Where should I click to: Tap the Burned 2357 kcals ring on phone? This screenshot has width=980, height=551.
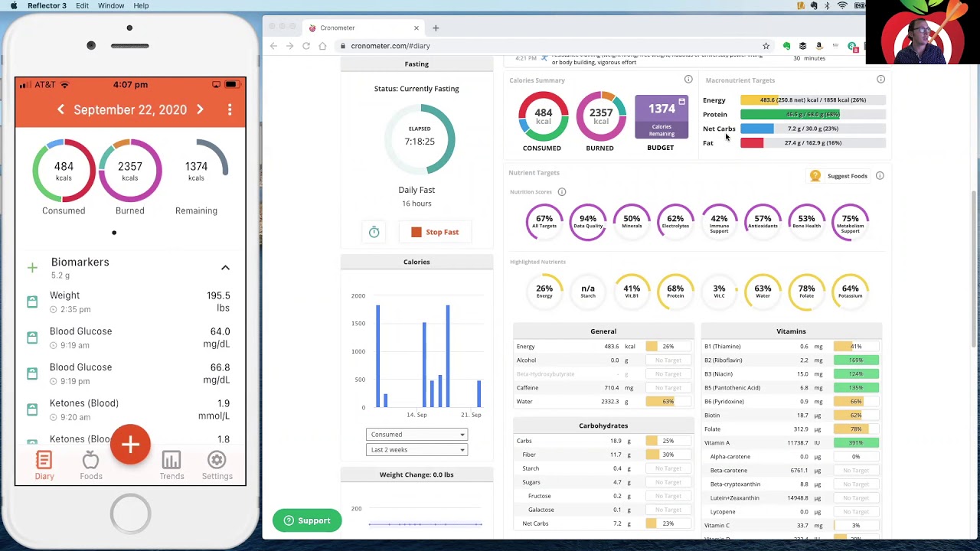(130, 171)
